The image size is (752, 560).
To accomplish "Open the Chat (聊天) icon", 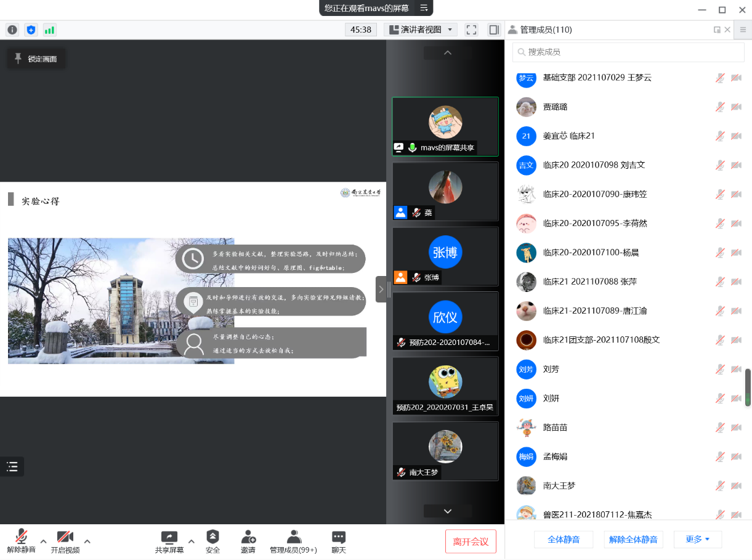I will [339, 542].
